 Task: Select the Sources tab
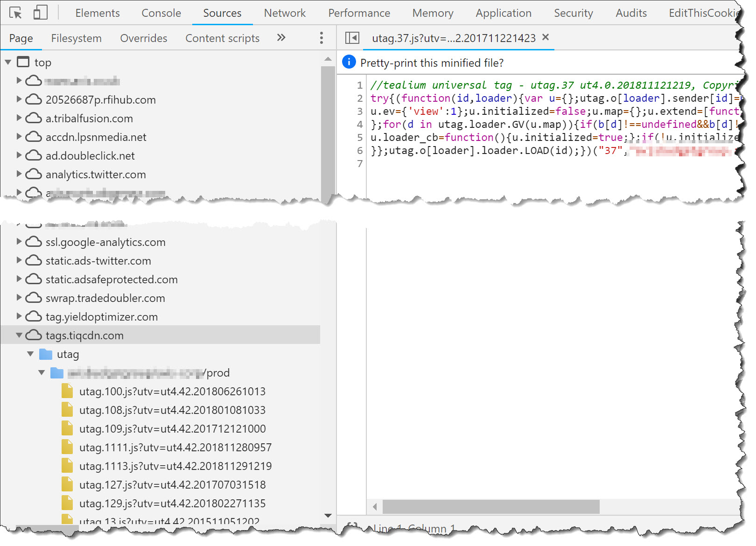222,13
